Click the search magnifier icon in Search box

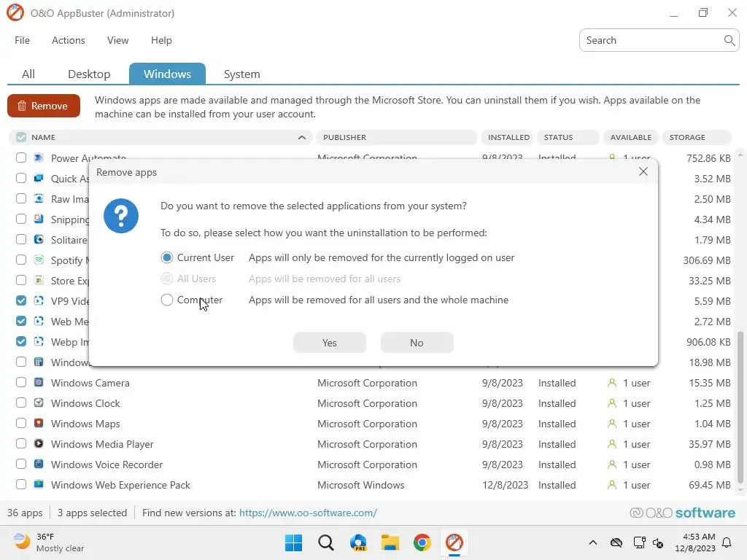(729, 41)
